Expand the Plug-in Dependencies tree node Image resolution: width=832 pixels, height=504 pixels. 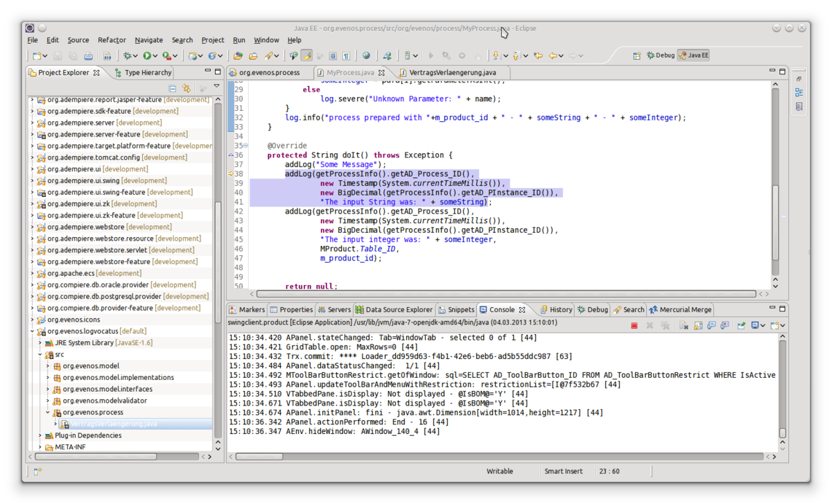point(40,435)
